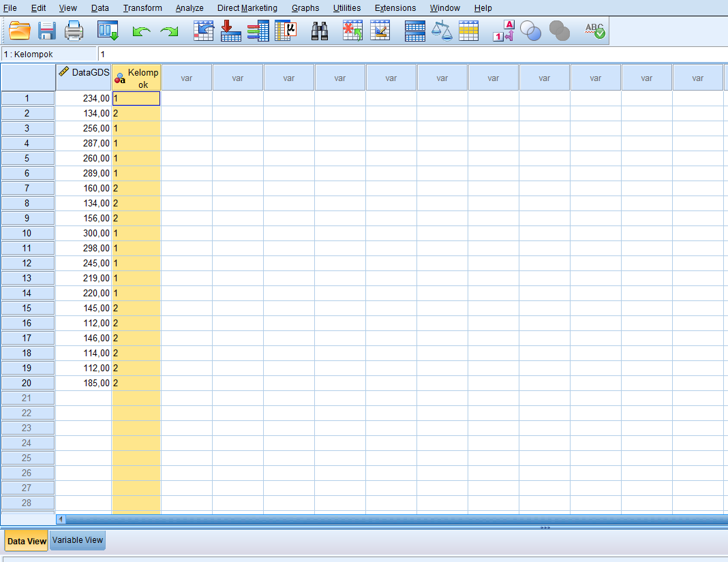
Task: Click cell with value 145,00
Action: (x=84, y=308)
